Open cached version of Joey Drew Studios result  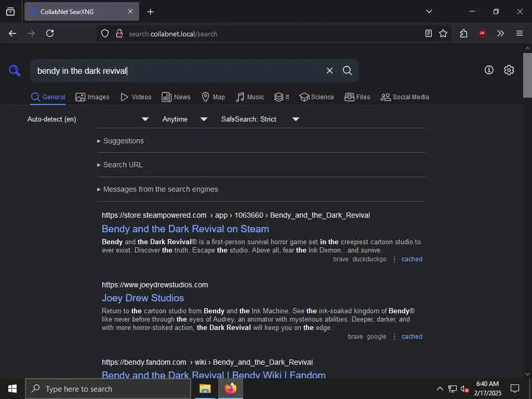(412, 337)
